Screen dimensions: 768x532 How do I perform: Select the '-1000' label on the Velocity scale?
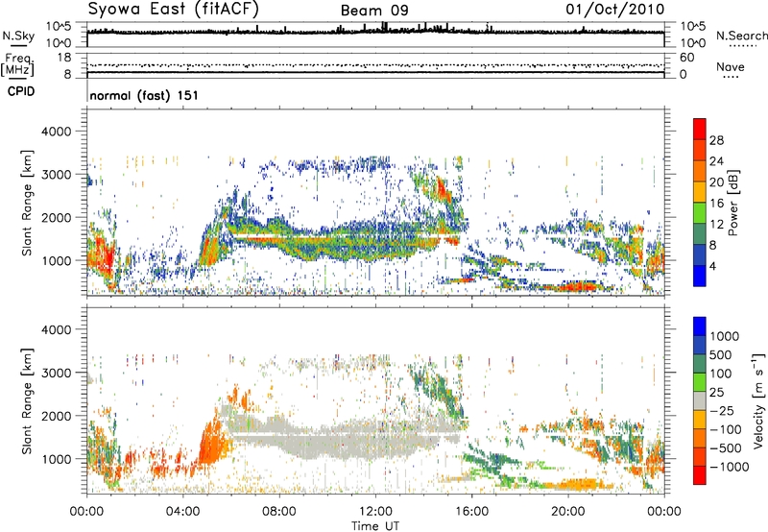pyautogui.click(x=730, y=467)
